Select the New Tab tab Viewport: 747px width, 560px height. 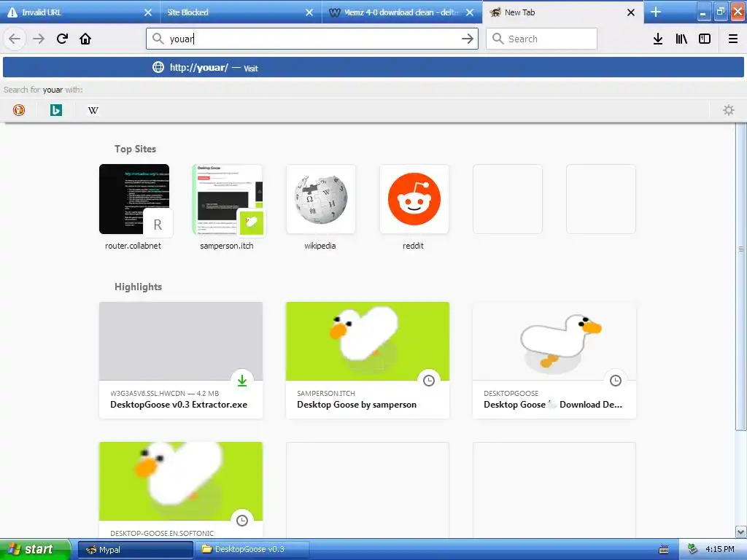[563, 12]
